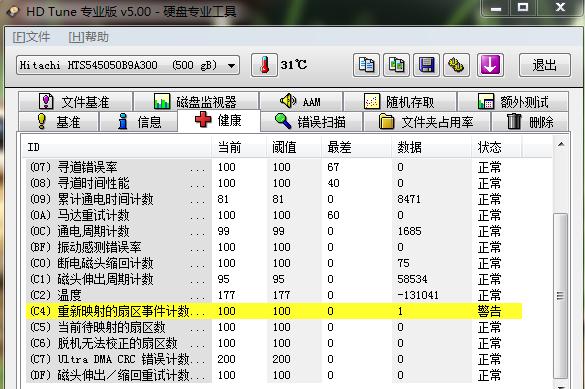Click the 退出 button

coord(545,65)
